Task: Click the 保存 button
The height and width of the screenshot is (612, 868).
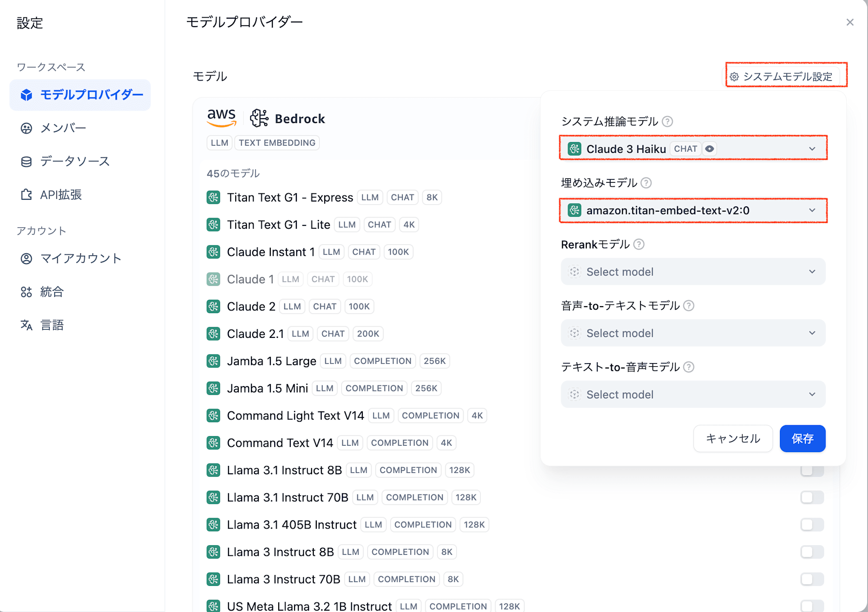Action: click(802, 438)
